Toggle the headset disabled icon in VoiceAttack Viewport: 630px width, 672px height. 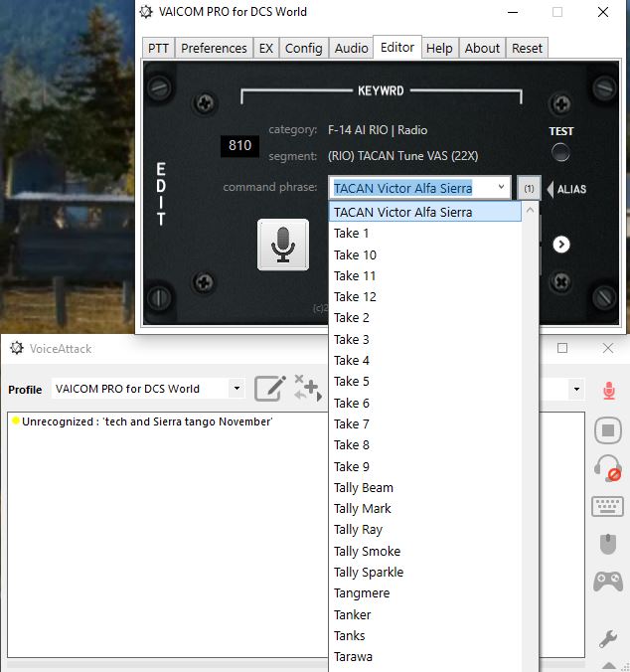click(x=608, y=468)
